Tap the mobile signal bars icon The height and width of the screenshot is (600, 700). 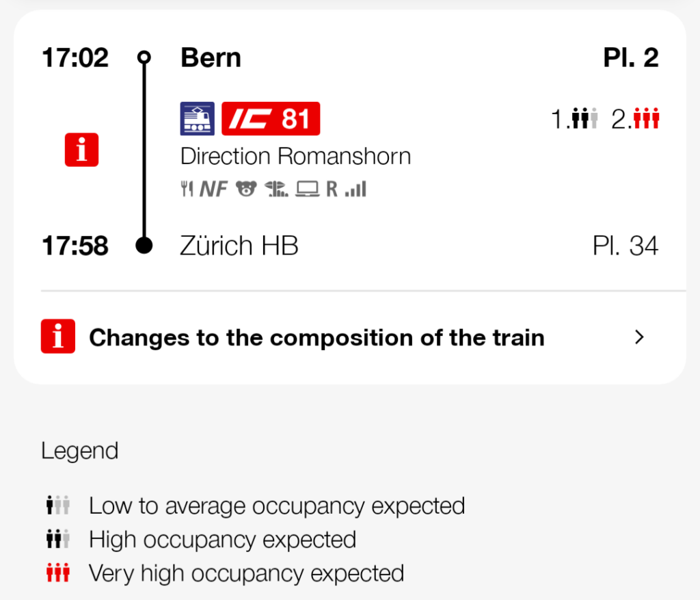tap(355, 190)
